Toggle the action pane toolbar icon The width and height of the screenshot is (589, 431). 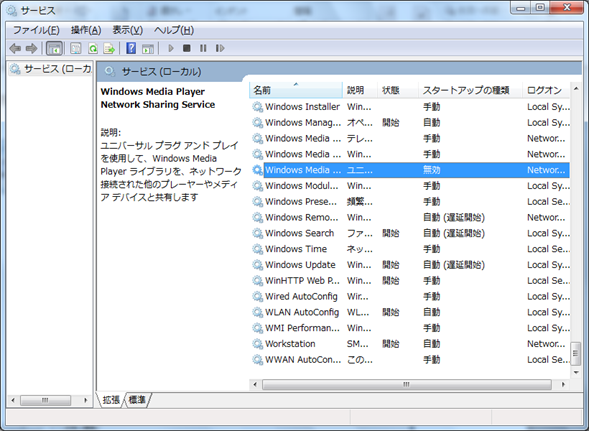[148, 48]
